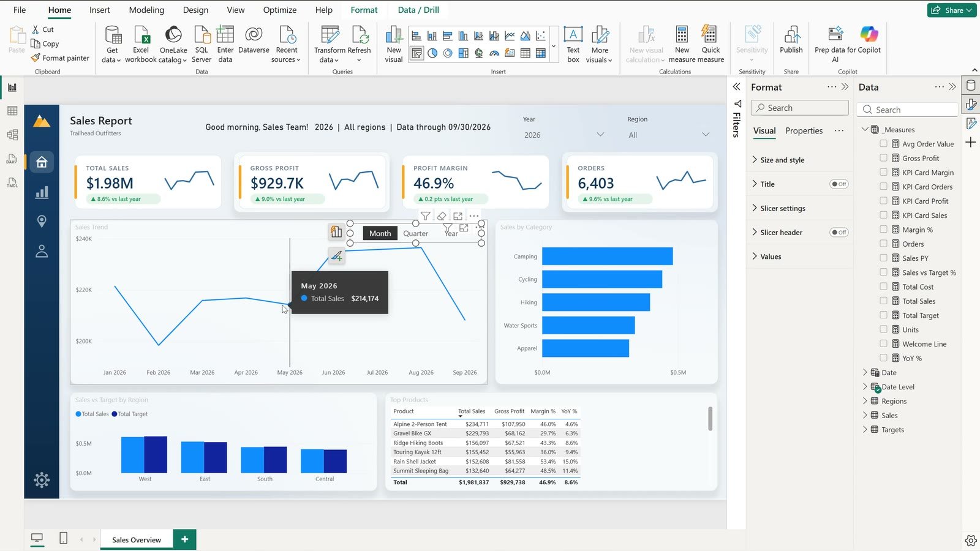Image resolution: width=980 pixels, height=551 pixels.
Task: Select Quarter in the date level slicer
Action: point(415,234)
